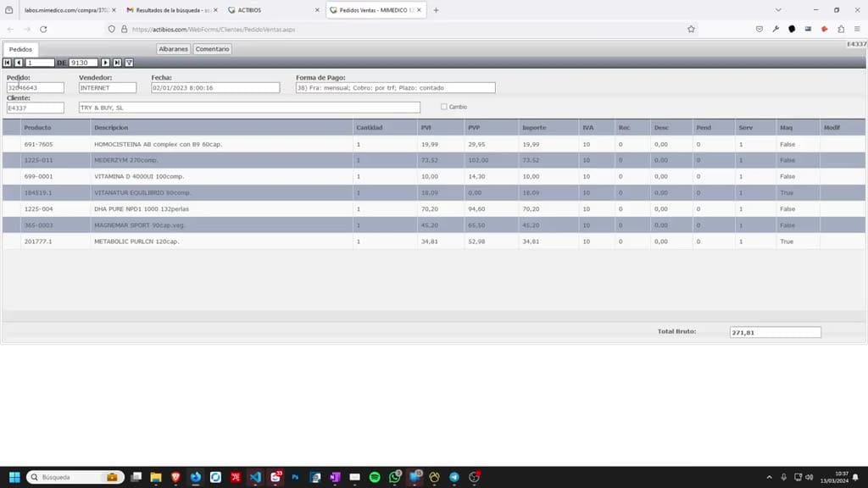Focus the Pedido number field
The image size is (868, 488).
36,88
